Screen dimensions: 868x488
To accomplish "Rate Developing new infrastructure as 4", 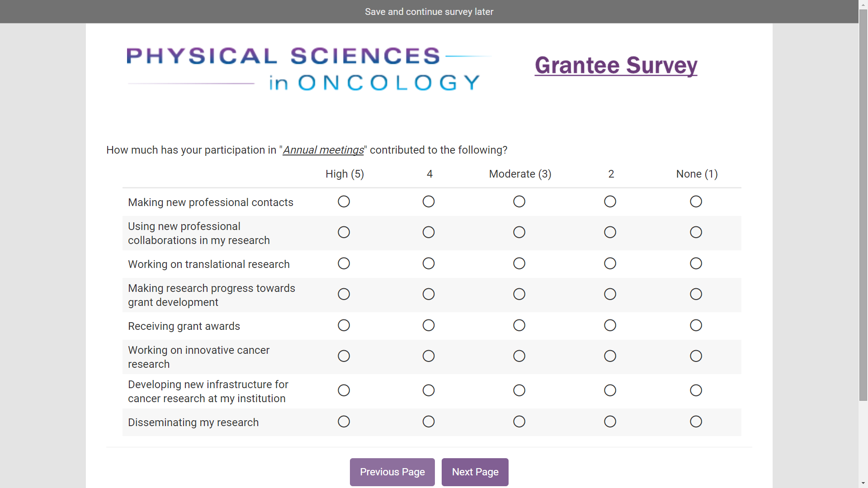I will click(x=429, y=390).
